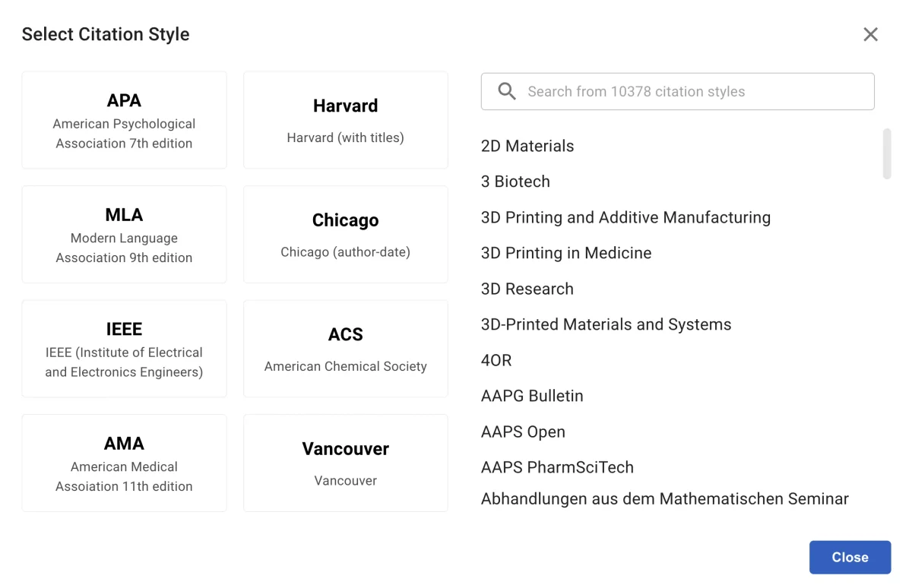Select 3 Biotech citation style
This screenshot has width=912, height=588.
click(x=515, y=182)
